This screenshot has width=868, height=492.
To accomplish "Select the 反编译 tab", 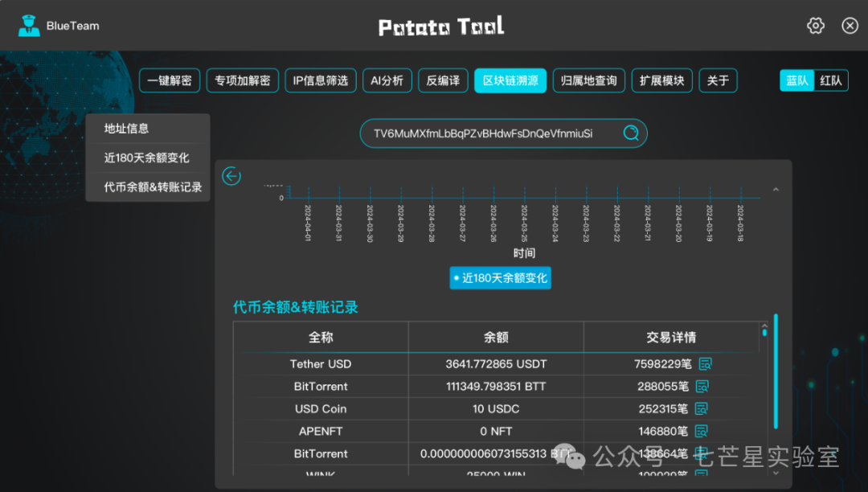I will [x=443, y=81].
